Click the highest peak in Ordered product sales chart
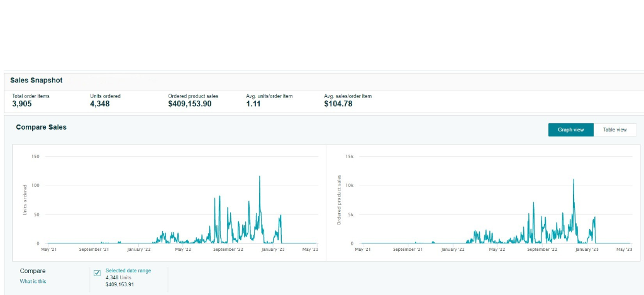 [x=574, y=180]
